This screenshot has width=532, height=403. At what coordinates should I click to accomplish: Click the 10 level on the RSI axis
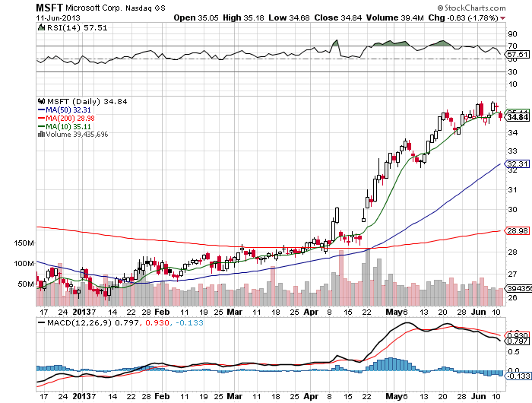click(x=512, y=84)
